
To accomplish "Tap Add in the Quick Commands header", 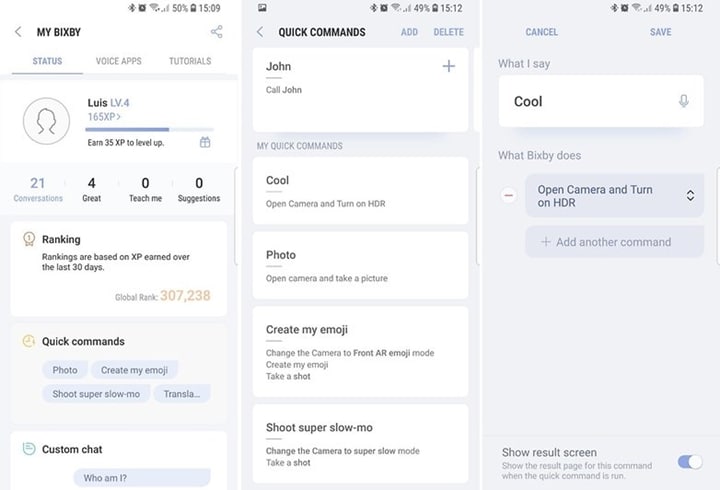I will tap(409, 32).
